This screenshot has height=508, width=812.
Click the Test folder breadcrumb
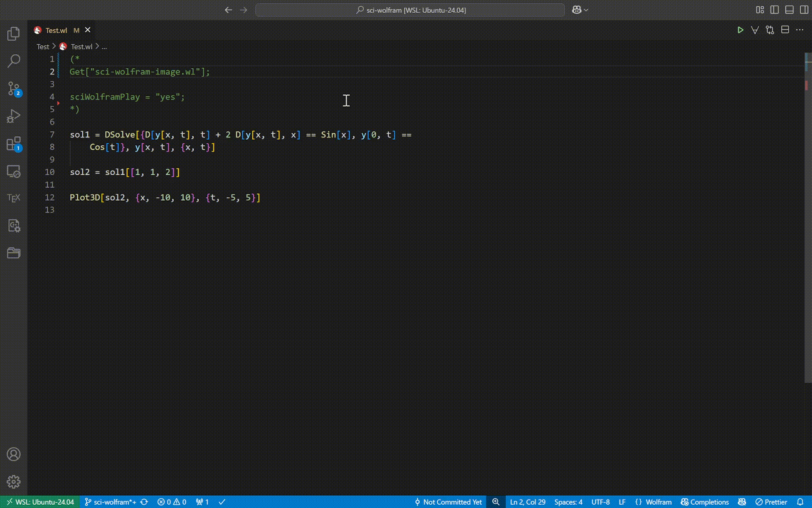click(x=43, y=47)
